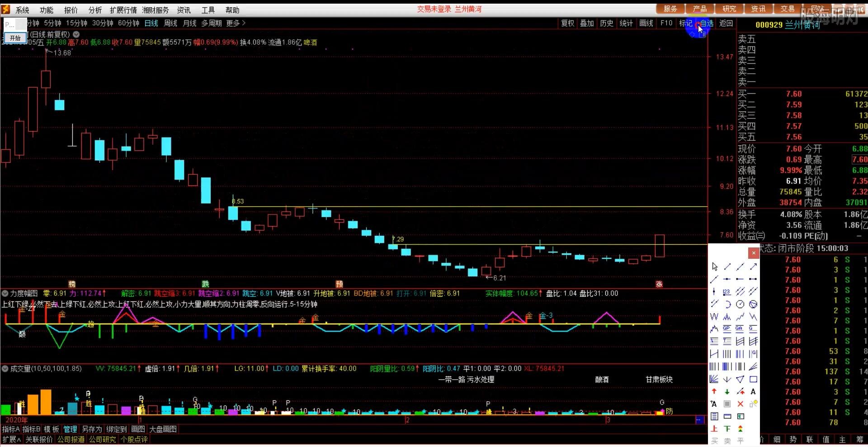868x447 pixels.
Task: Open the 分析 menu
Action: pos(95,10)
